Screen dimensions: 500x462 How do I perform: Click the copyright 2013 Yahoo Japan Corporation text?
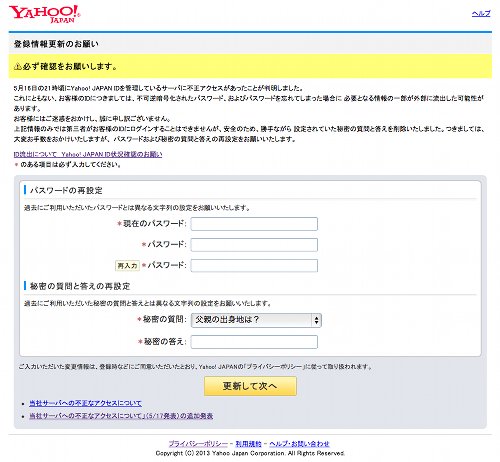(x=250, y=453)
